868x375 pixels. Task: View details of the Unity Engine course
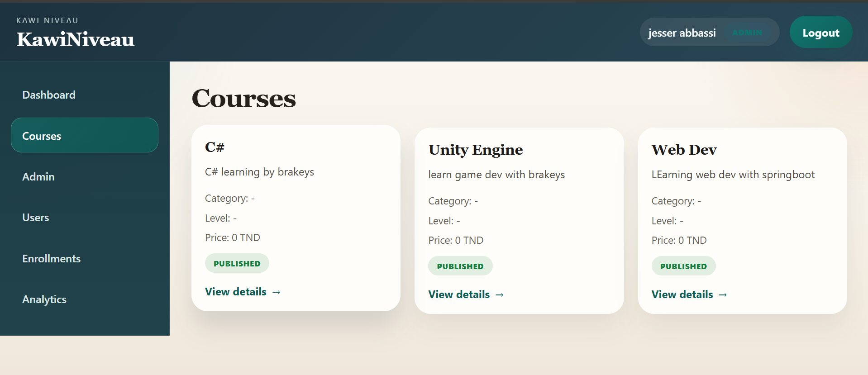coord(466,294)
